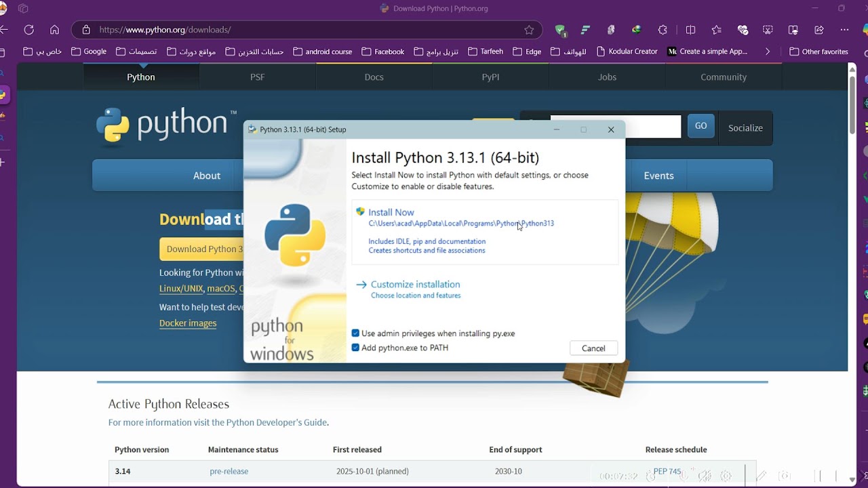The width and height of the screenshot is (868, 488).
Task: Open the android course favorites folder
Action: [323, 52]
